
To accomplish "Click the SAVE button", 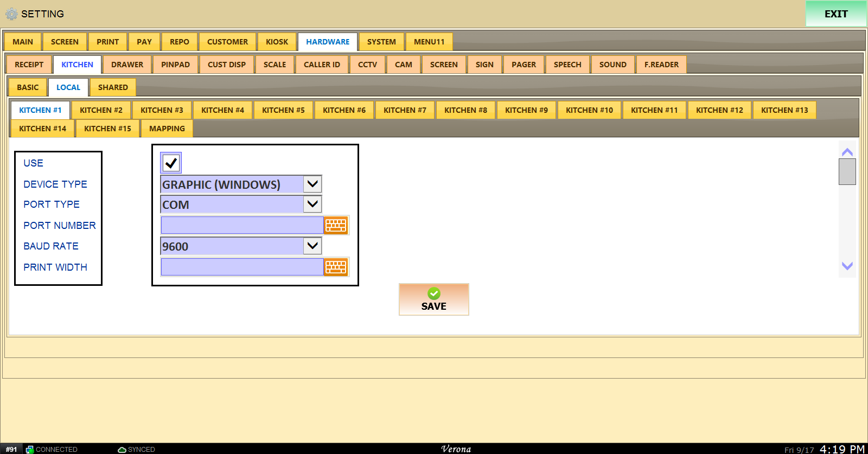I will [434, 299].
